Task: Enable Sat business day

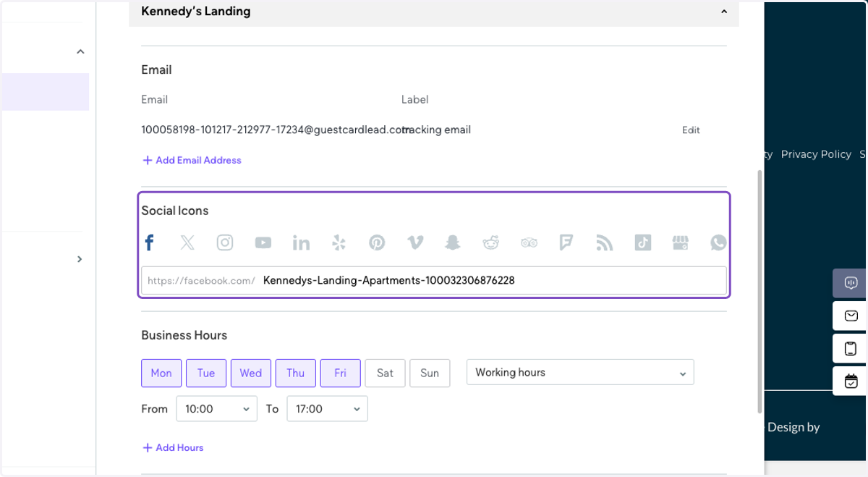Action: (385, 373)
